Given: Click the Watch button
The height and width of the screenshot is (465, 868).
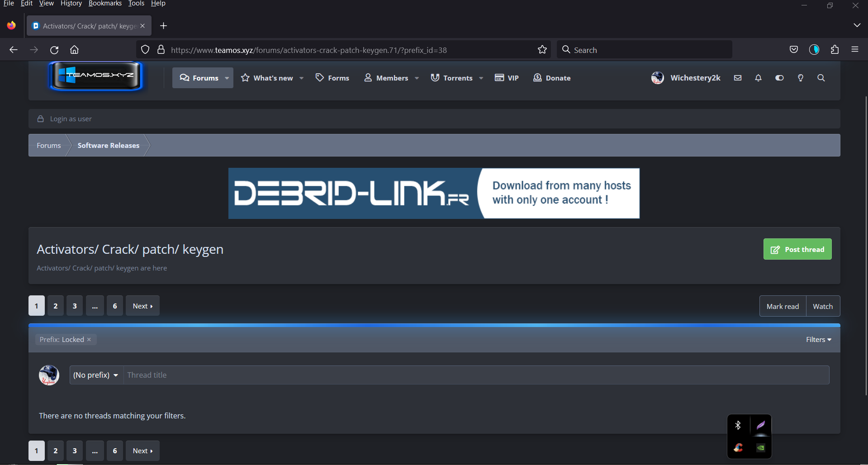Looking at the screenshot, I should click(823, 306).
